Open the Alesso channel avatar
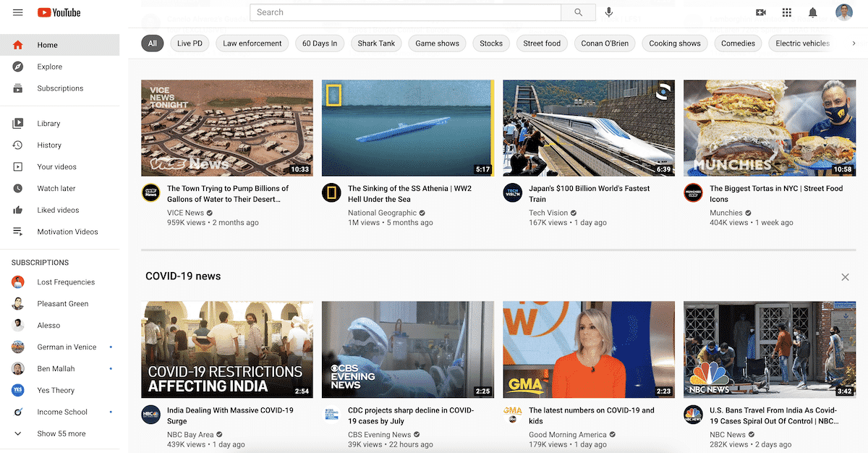 [18, 326]
